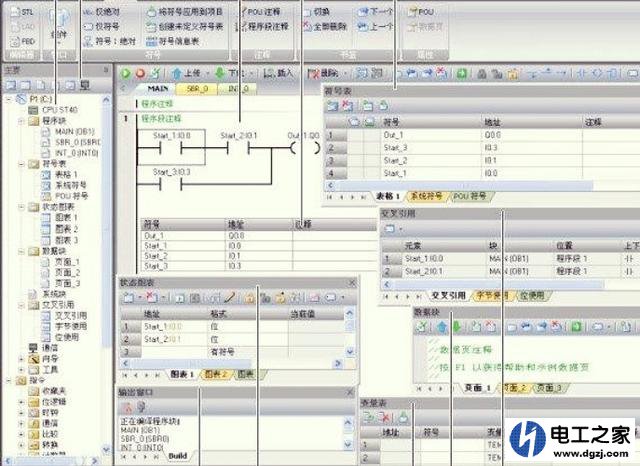Open the Page 2 tab in the data block
Image resolution: width=640 pixels, height=466 pixels.
coord(514,388)
